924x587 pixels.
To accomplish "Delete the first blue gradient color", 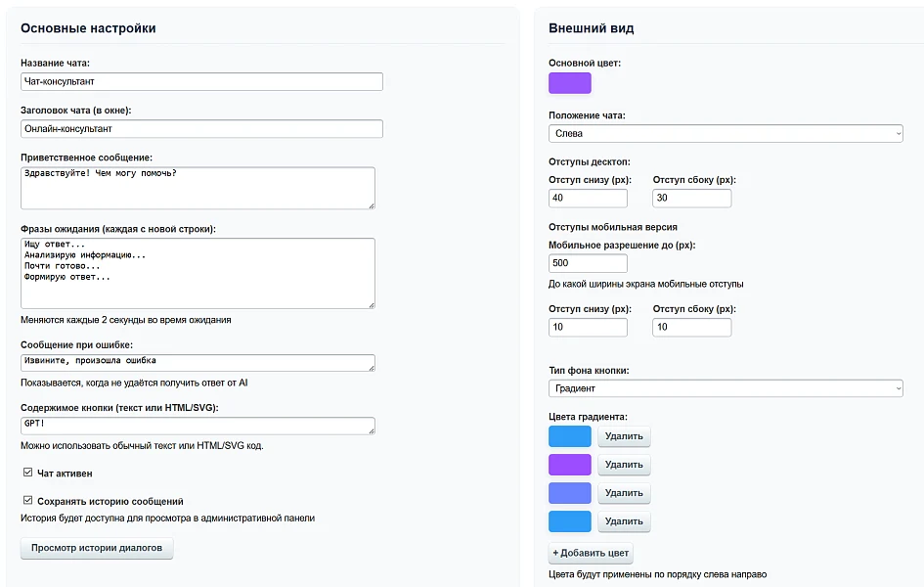I will tap(624, 436).
